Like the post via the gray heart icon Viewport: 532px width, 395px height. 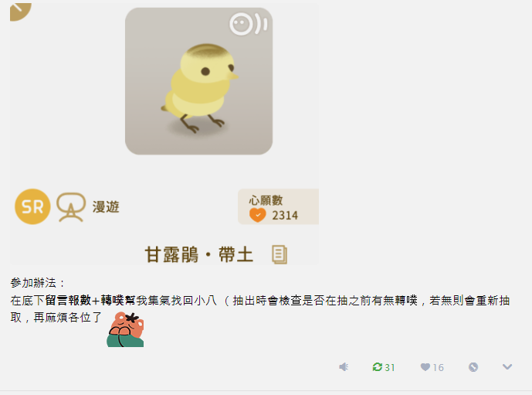tap(425, 367)
